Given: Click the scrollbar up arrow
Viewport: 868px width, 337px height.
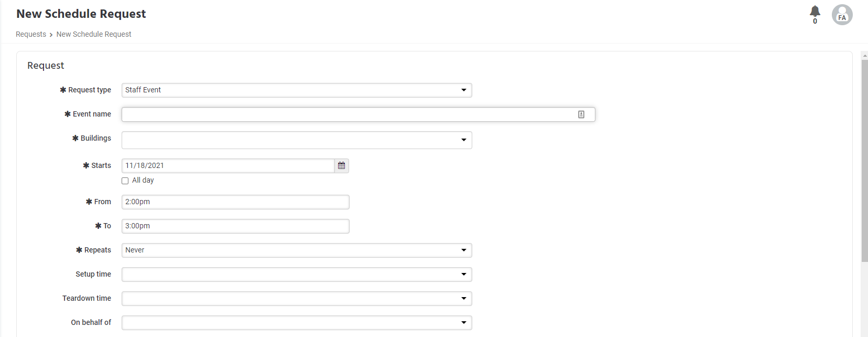Looking at the screenshot, I should [x=864, y=55].
